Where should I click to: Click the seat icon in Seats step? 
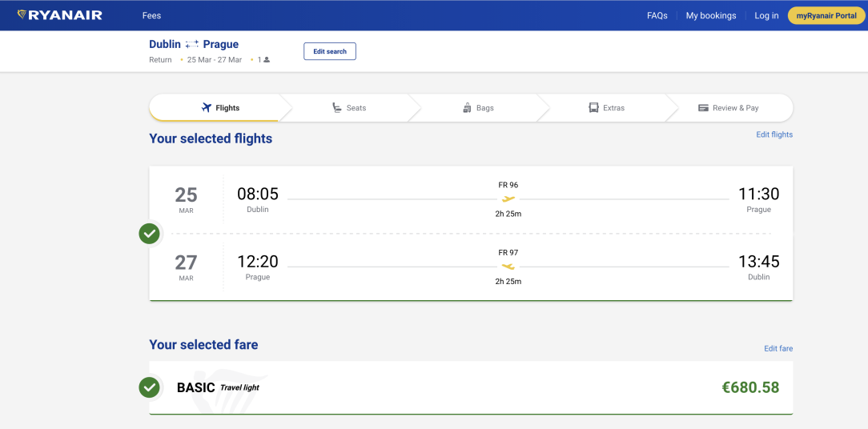337,108
